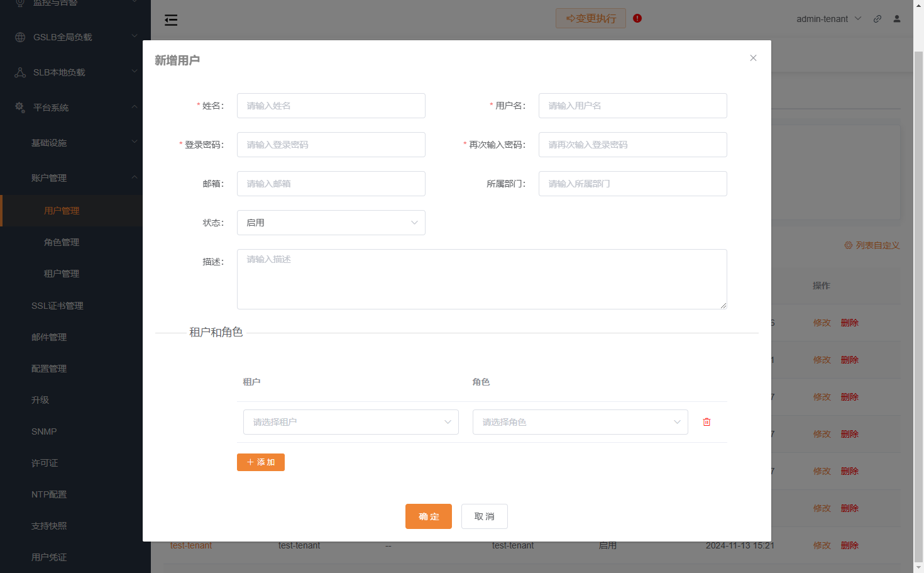Click the chain link icon in the header
Screen dimensions: 924x573
point(877,19)
